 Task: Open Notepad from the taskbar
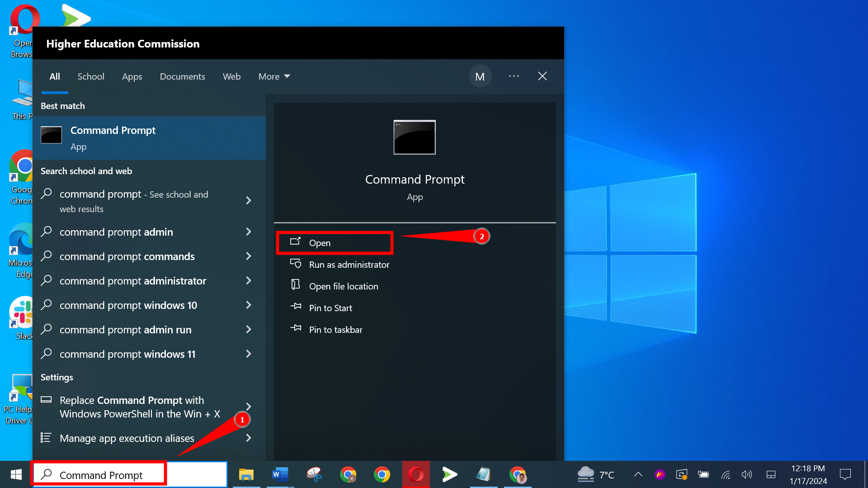(x=483, y=474)
